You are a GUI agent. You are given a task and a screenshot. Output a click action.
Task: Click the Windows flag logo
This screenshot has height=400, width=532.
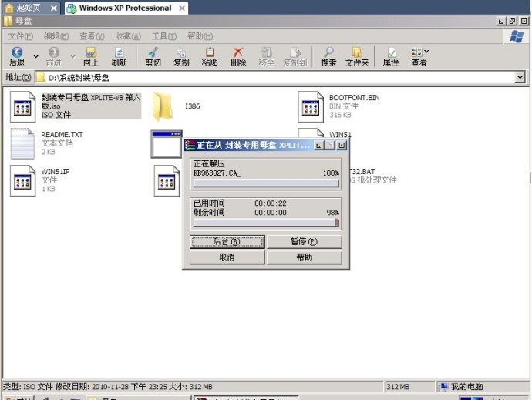click(x=517, y=36)
